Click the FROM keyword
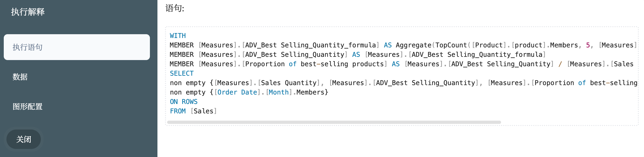Image resolution: width=644 pixels, height=157 pixels. pos(178,111)
